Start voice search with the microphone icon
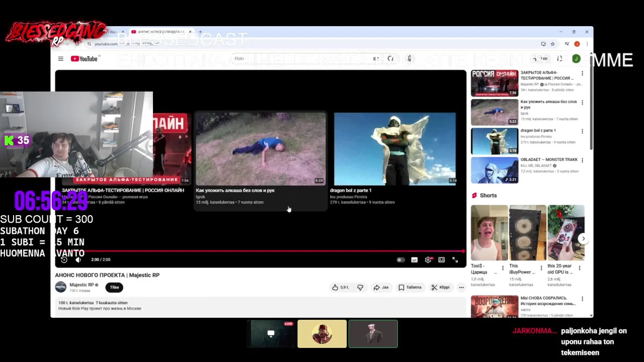The width and height of the screenshot is (644, 362). click(410, 59)
